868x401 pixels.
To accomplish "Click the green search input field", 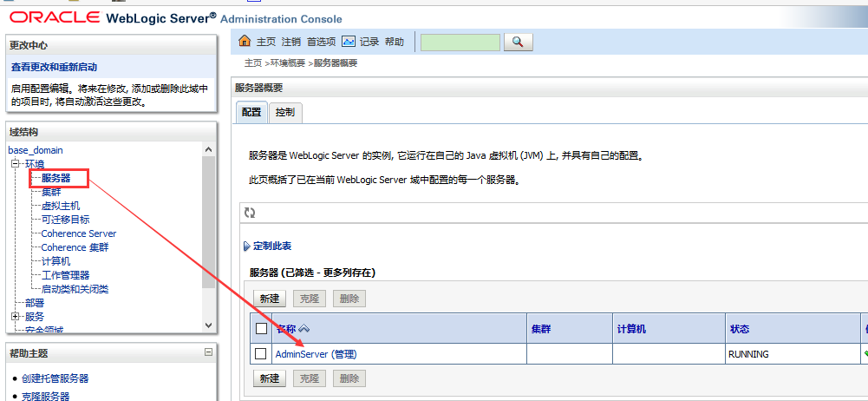I will tap(460, 42).
